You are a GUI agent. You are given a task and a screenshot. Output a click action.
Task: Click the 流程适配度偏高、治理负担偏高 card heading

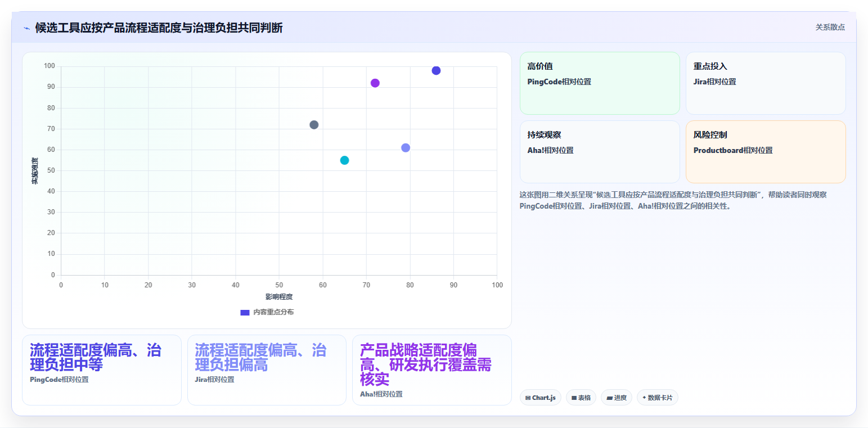tap(260, 357)
